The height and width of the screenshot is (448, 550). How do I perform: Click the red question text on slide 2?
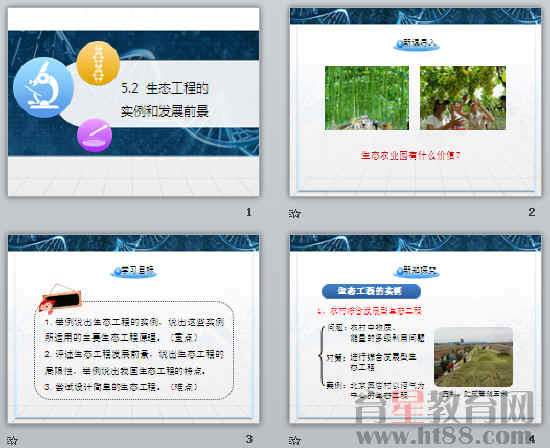tap(410, 155)
